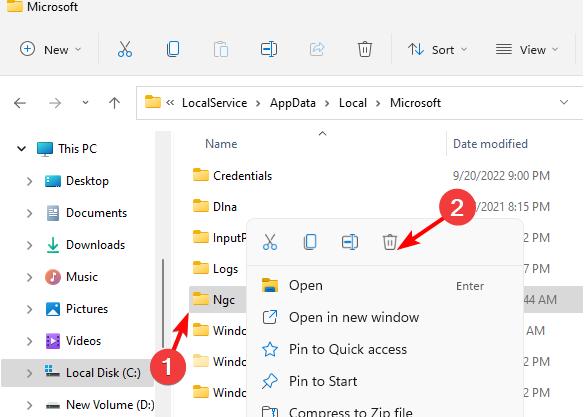
Task: Click the Cut icon in the top toolbar
Action: tap(124, 49)
